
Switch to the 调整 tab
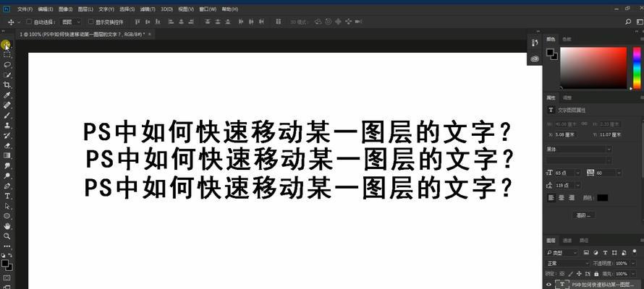coord(567,98)
